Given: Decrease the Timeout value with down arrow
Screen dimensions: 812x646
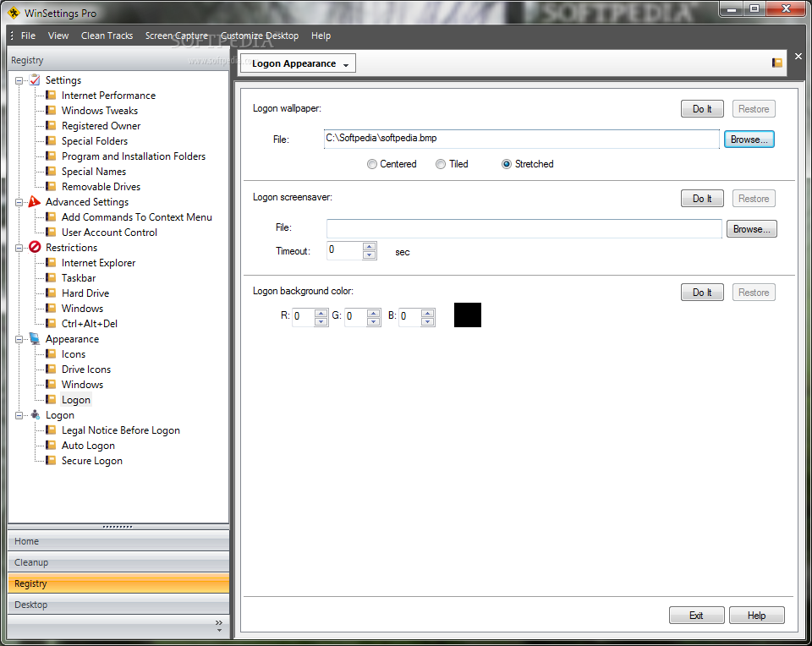Looking at the screenshot, I should point(370,255).
